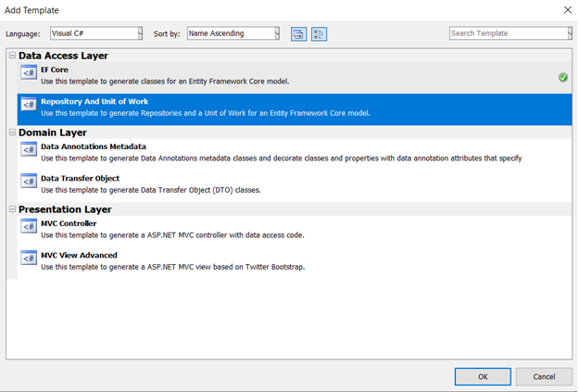The width and height of the screenshot is (579, 392).
Task: Select the MVC Controller template title
Action: 69,223
